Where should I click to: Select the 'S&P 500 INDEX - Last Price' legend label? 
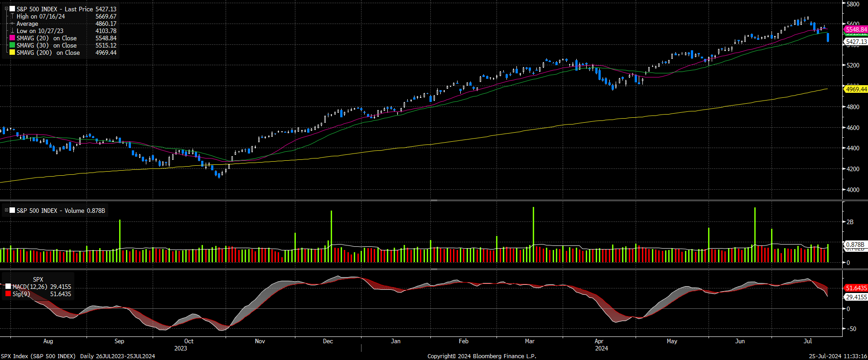55,9
